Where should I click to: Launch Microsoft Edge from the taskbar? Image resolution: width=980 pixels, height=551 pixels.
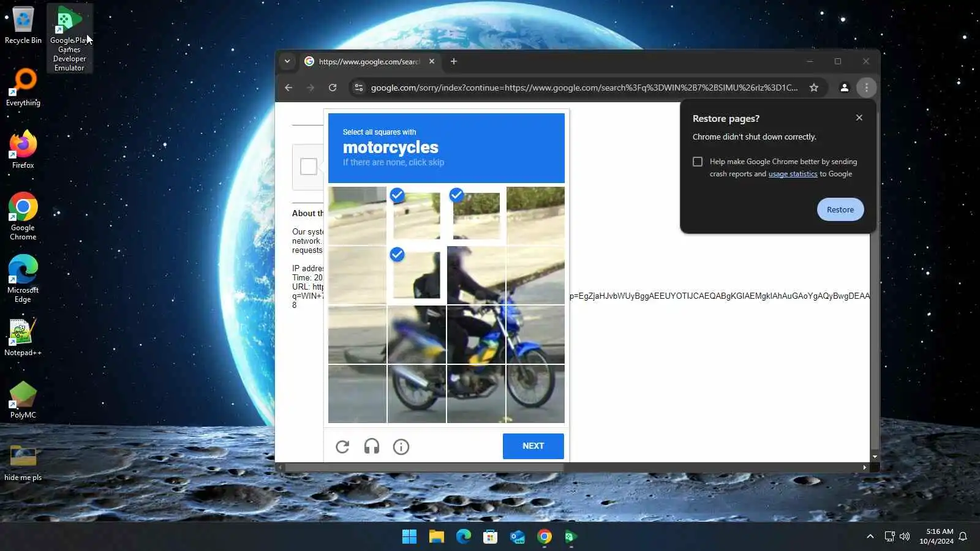point(464,537)
